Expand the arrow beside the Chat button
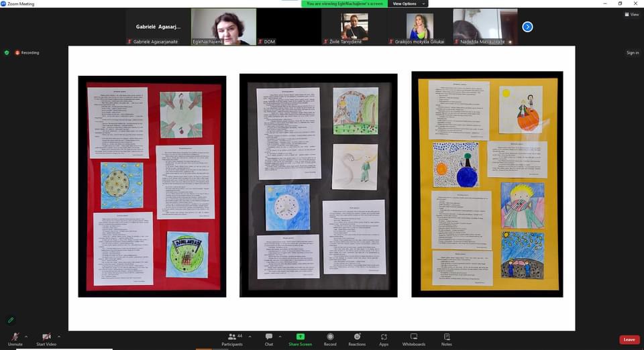The image size is (644, 350). tap(280, 337)
